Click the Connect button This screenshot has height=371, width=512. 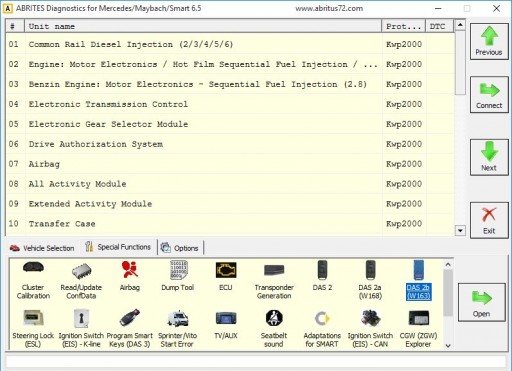(489, 95)
